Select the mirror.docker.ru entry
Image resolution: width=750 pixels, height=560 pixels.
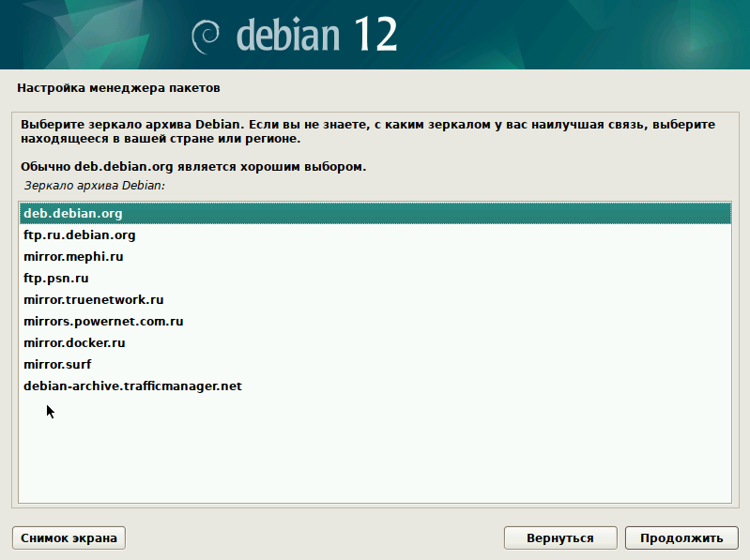click(x=375, y=342)
